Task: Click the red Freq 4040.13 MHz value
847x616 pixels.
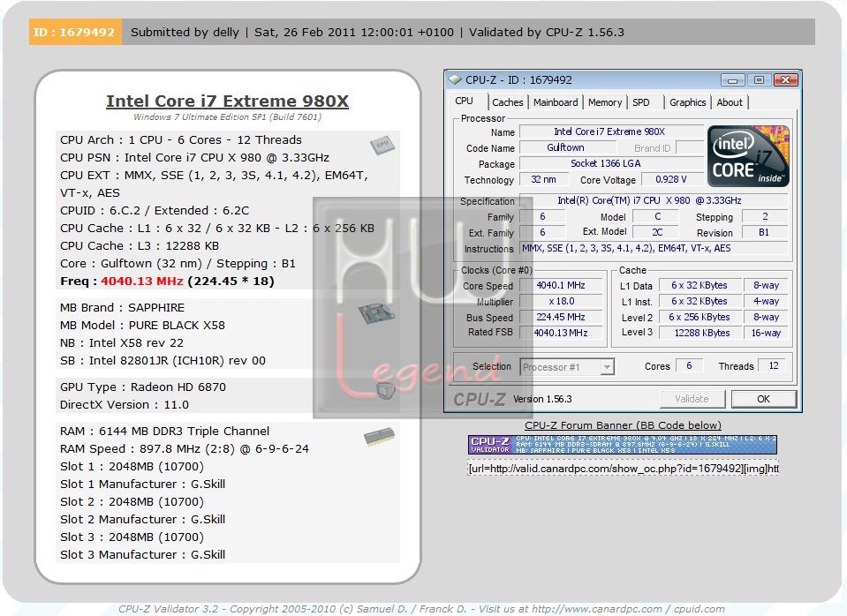Action: (142, 282)
